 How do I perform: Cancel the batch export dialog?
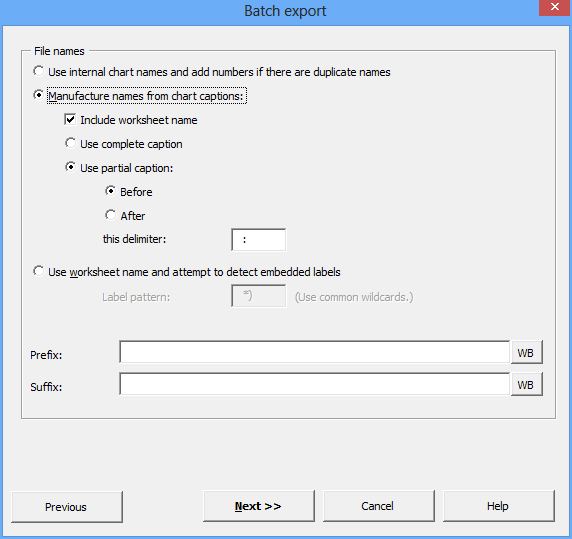click(379, 506)
